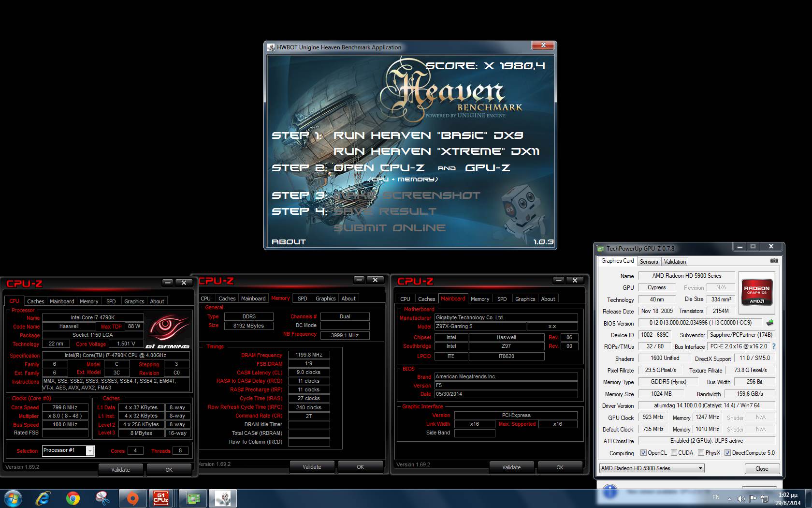The height and width of the screenshot is (508, 812).
Task: Click the Close button in GPU-Z
Action: pyautogui.click(x=762, y=468)
